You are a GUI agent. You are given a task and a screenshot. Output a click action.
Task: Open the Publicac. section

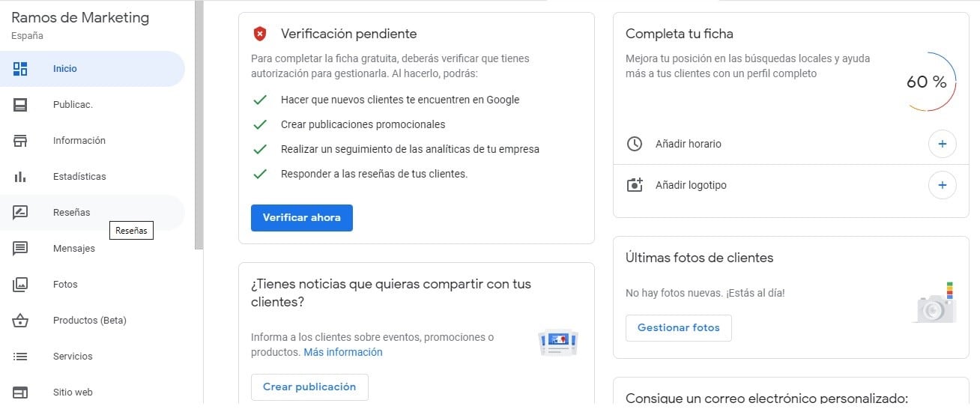click(x=92, y=105)
